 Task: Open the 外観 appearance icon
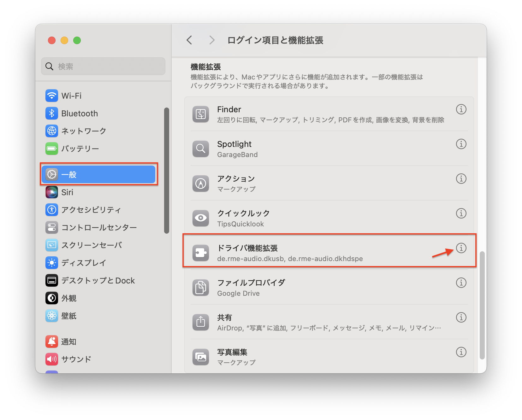coord(51,298)
